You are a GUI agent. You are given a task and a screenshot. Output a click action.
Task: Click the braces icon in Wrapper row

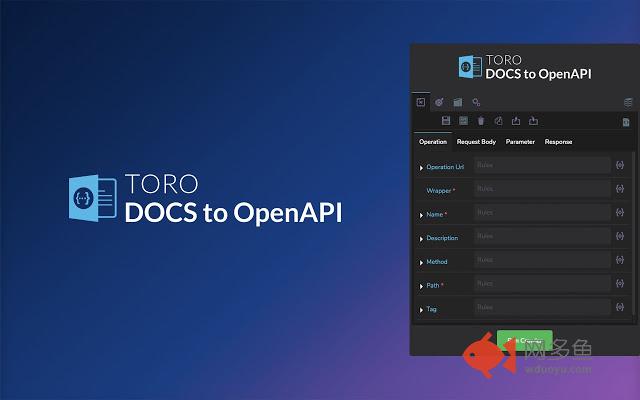(620, 189)
